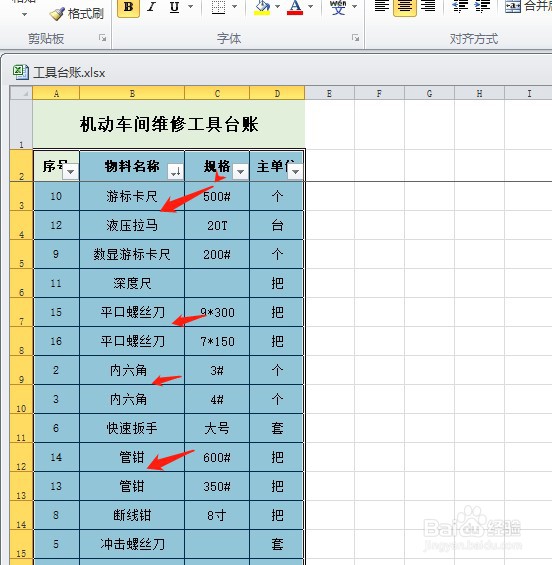Select row 3 header
This screenshot has height=565, width=552.
[x=21, y=196]
